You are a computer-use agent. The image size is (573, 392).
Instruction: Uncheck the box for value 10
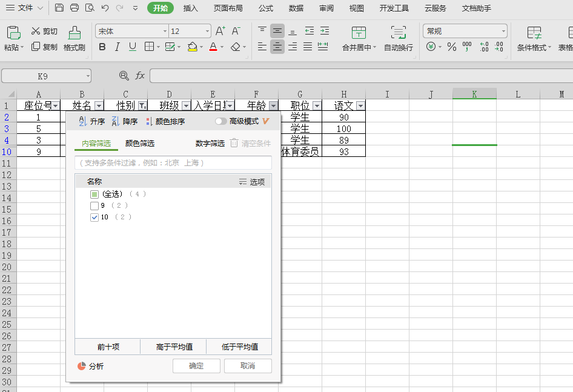pyautogui.click(x=94, y=218)
